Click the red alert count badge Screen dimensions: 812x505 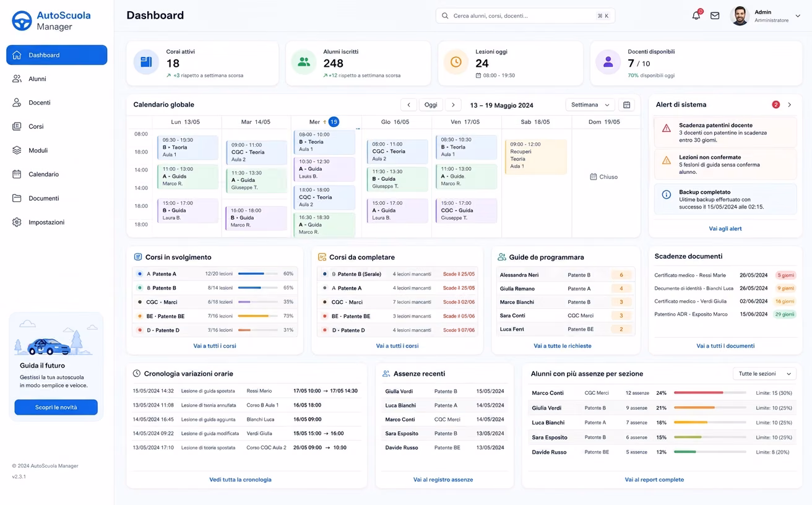click(776, 105)
